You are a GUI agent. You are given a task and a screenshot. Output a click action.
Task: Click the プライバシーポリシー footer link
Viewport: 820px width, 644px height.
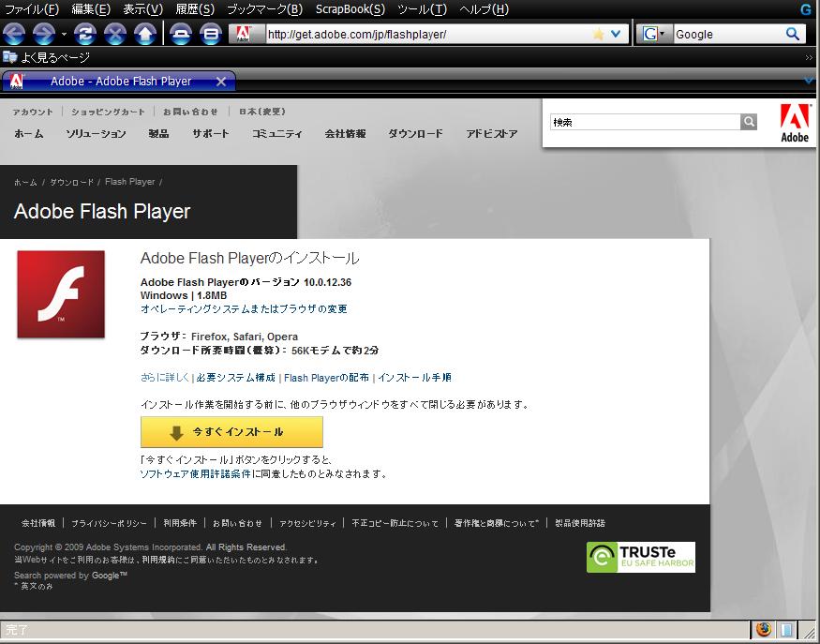(x=110, y=523)
